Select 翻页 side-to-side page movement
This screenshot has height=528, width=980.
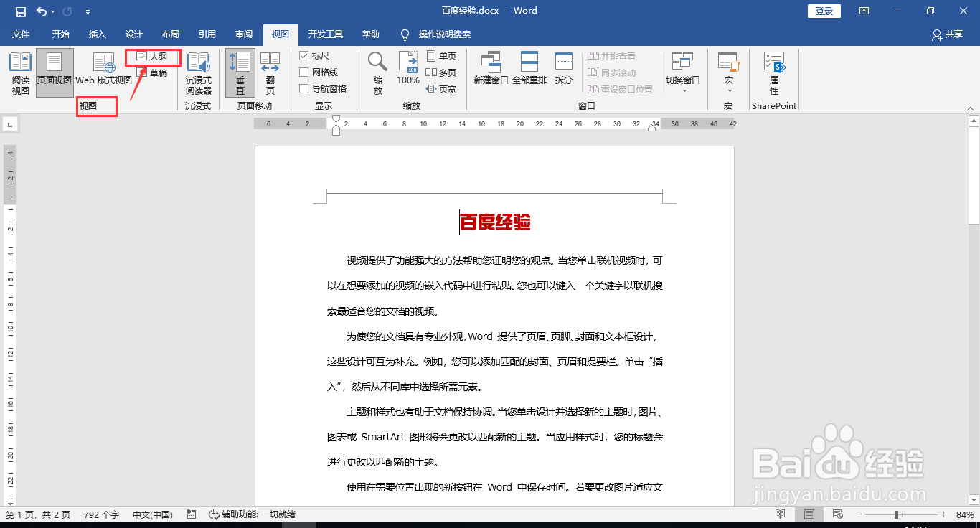tap(270, 73)
